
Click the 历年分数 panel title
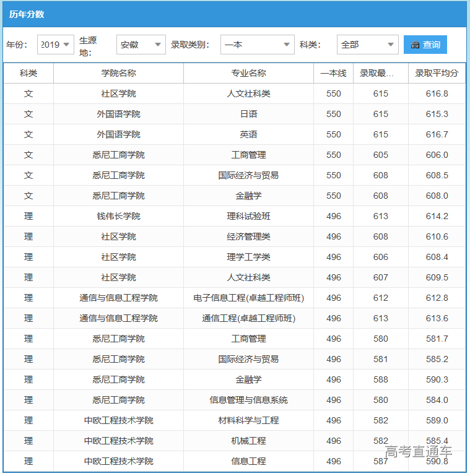[27, 14]
